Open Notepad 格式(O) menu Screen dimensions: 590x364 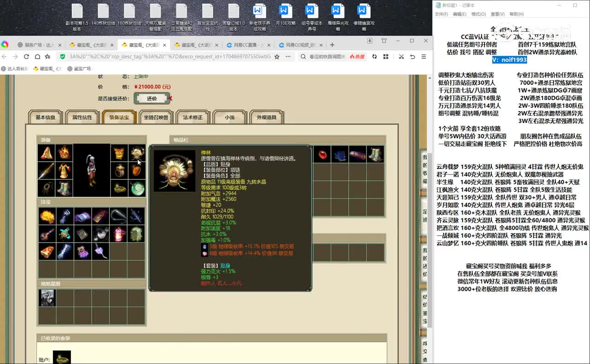(478, 14)
